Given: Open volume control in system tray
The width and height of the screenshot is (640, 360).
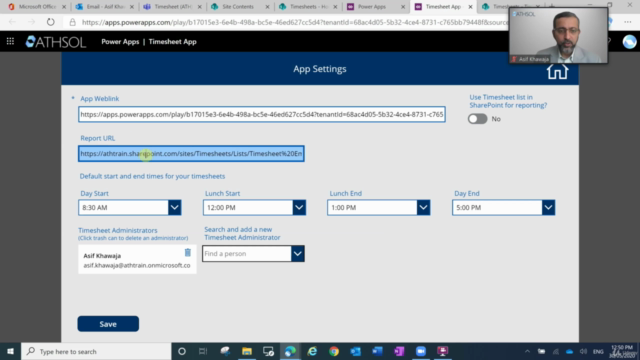Looking at the screenshot, I should [x=583, y=351].
